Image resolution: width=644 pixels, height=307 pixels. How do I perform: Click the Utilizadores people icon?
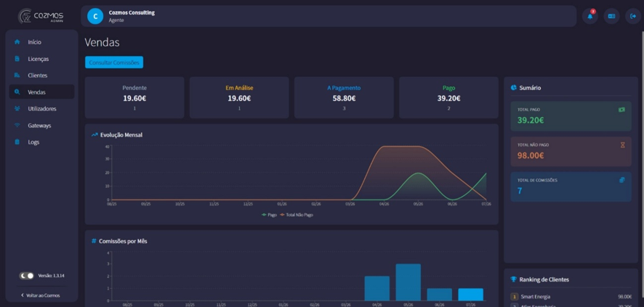17,109
